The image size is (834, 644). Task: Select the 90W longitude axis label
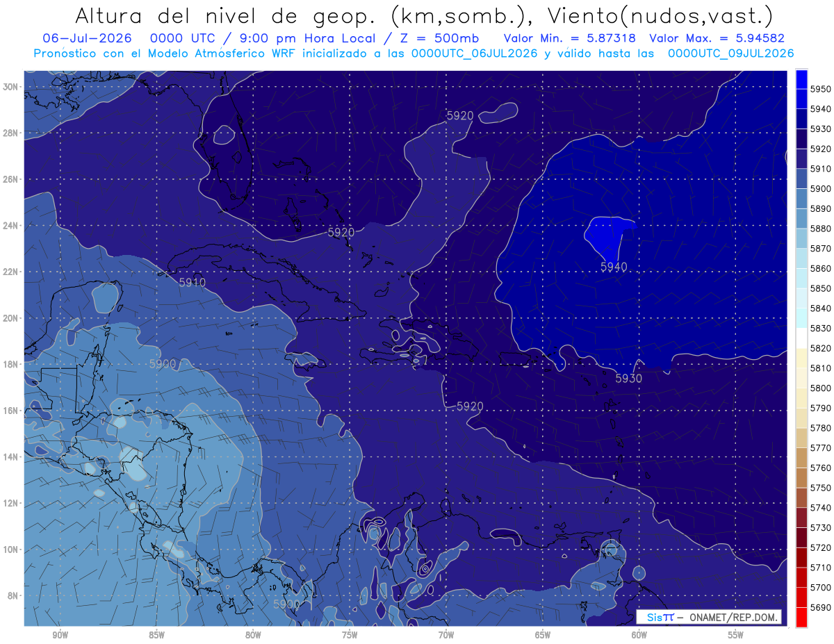tap(60, 635)
